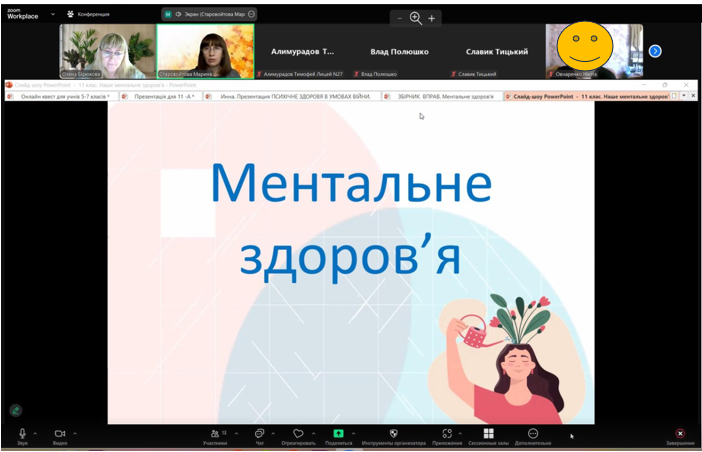The width and height of the screenshot is (702, 452).
Task: Select Алимурадов Т... participant tile
Action: click(303, 51)
